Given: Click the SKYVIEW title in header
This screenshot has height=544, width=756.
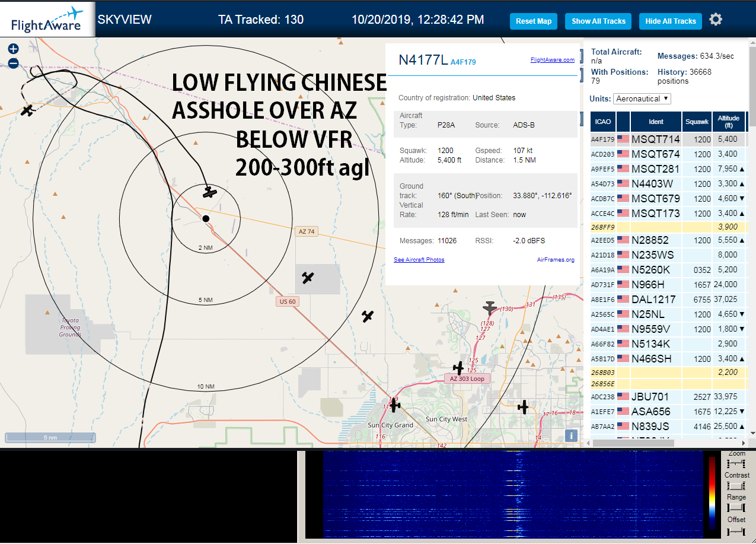Looking at the screenshot, I should pos(125,20).
